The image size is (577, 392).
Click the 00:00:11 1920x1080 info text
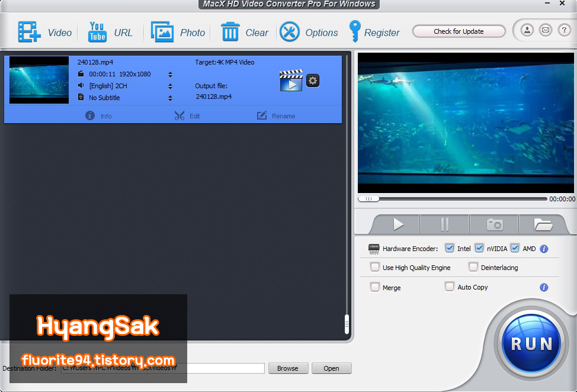coord(120,74)
